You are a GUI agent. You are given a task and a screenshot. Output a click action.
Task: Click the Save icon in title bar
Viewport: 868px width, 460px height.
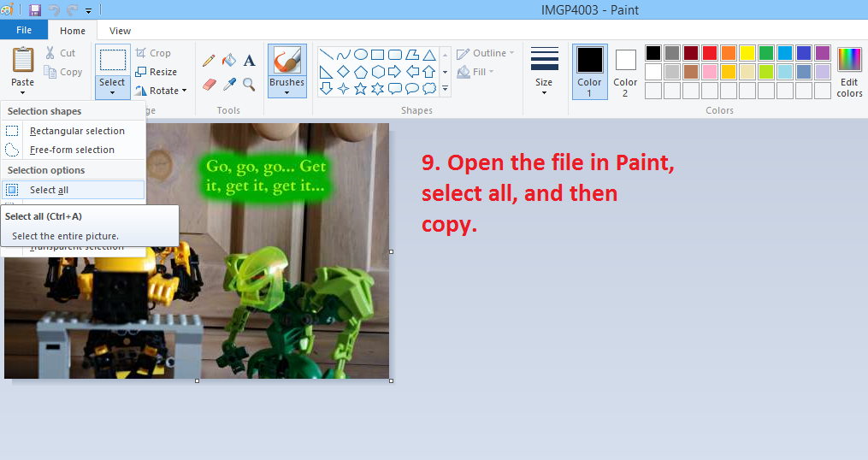(35, 10)
